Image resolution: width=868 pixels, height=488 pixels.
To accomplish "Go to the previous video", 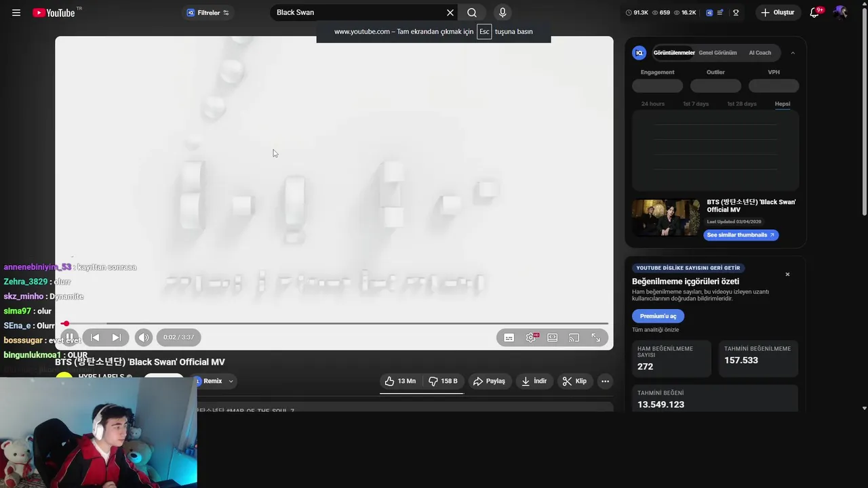I will coord(95,337).
